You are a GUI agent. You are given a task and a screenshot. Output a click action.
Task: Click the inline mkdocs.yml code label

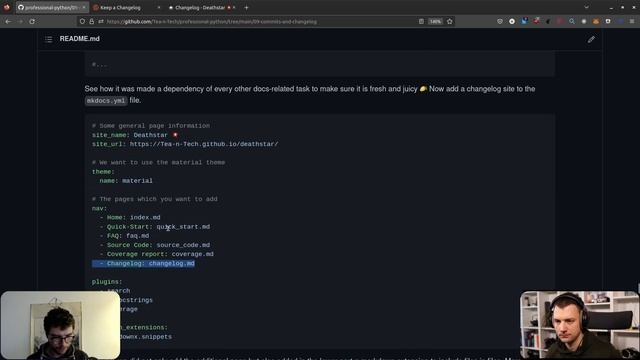pyautogui.click(x=106, y=100)
